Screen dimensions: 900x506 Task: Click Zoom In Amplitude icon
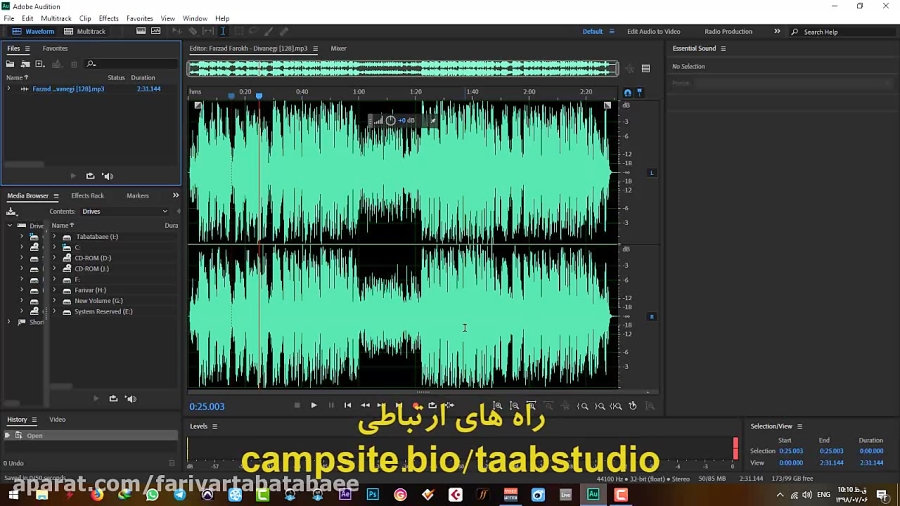498,406
